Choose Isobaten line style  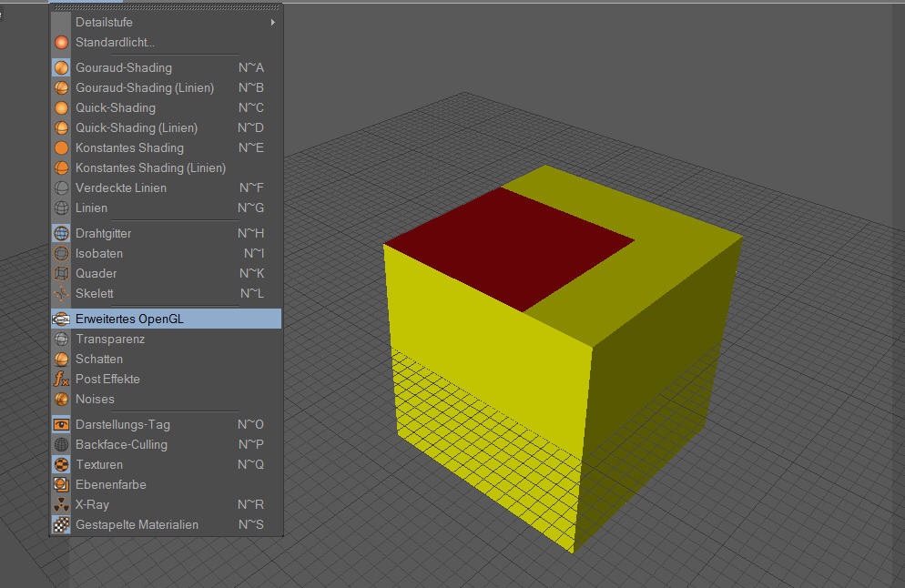click(x=167, y=253)
